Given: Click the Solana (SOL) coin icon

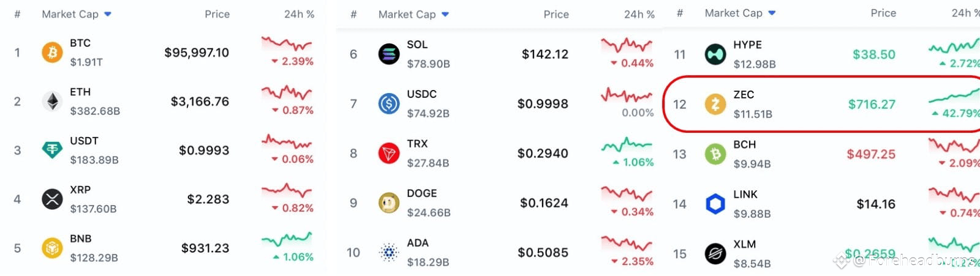Looking at the screenshot, I should (389, 54).
